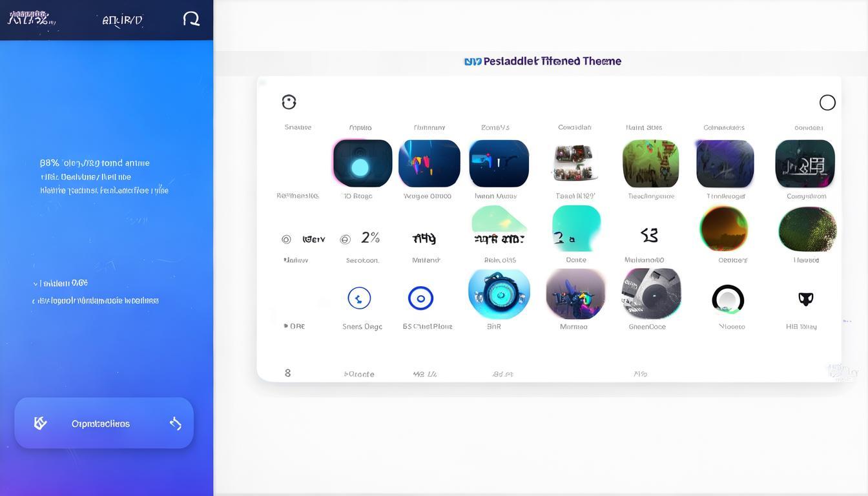868x496 pixels.
Task: Select the blue ring target icon
Action: (420, 298)
